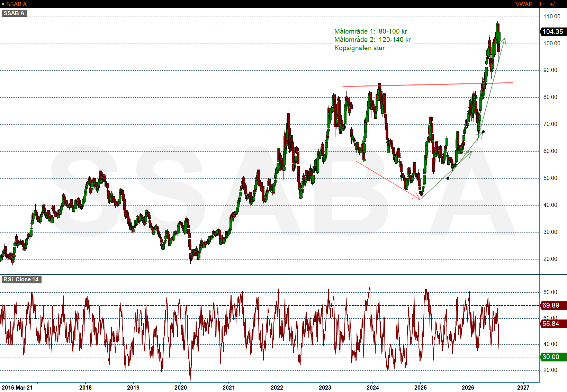The width and height of the screenshot is (567, 392).
Task: Click the 2024 label on the time axis
Action: pos(373,388)
